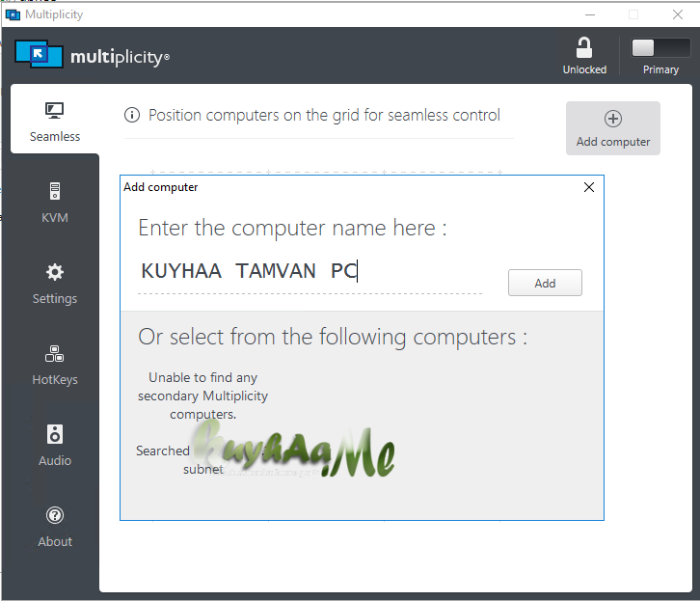Screen dimensions: 700x601
Task: Open the About help tab
Action: (54, 527)
